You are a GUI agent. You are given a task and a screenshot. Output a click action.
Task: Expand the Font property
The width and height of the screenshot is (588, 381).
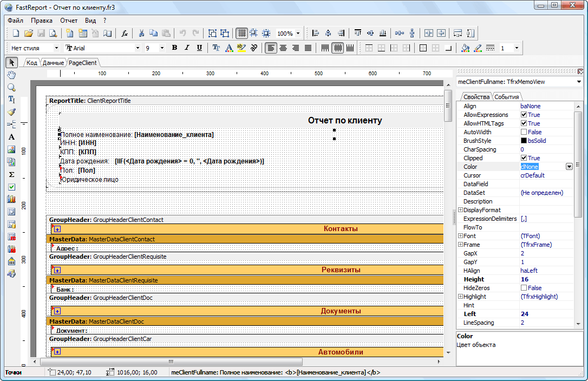tap(461, 236)
